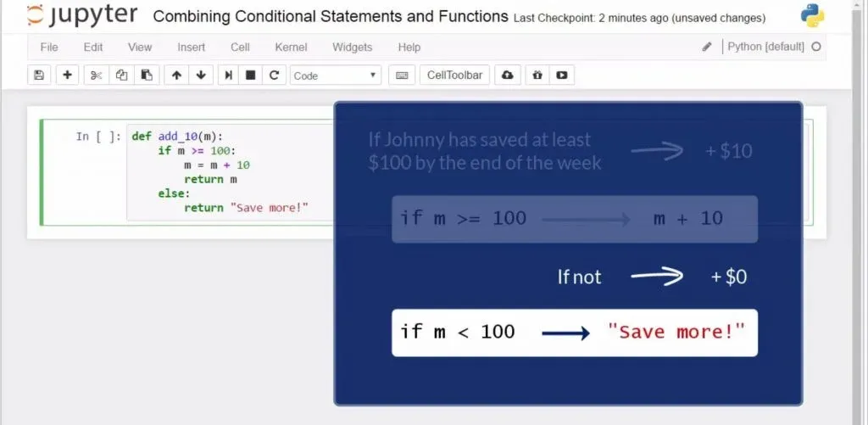Open the Kernel menu
The height and width of the screenshot is (425, 868).
pos(291,48)
